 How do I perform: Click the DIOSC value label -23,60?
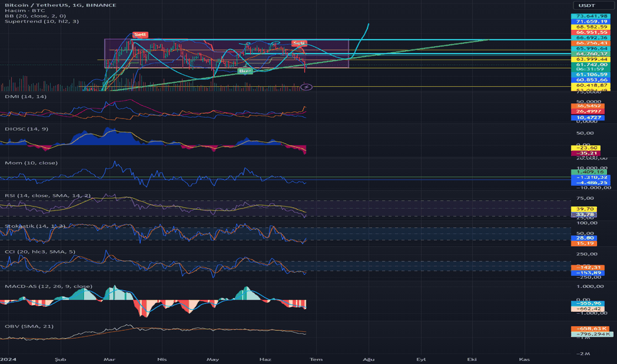point(585,148)
